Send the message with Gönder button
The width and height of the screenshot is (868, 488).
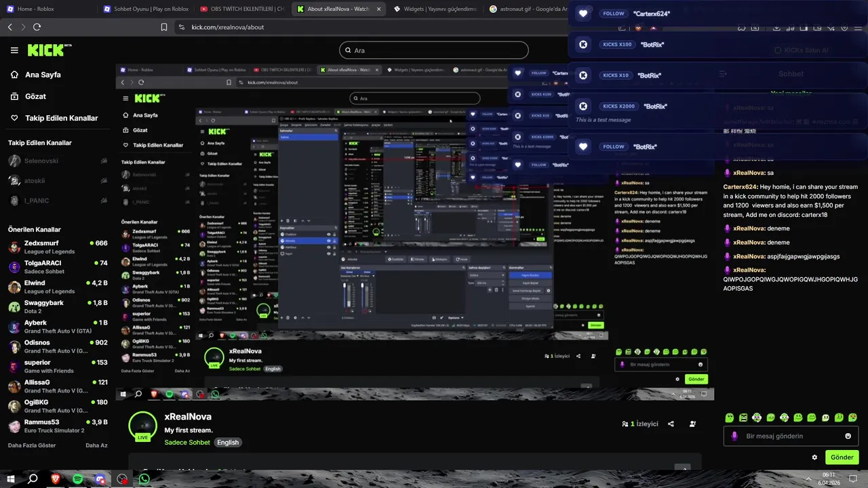pyautogui.click(x=842, y=457)
